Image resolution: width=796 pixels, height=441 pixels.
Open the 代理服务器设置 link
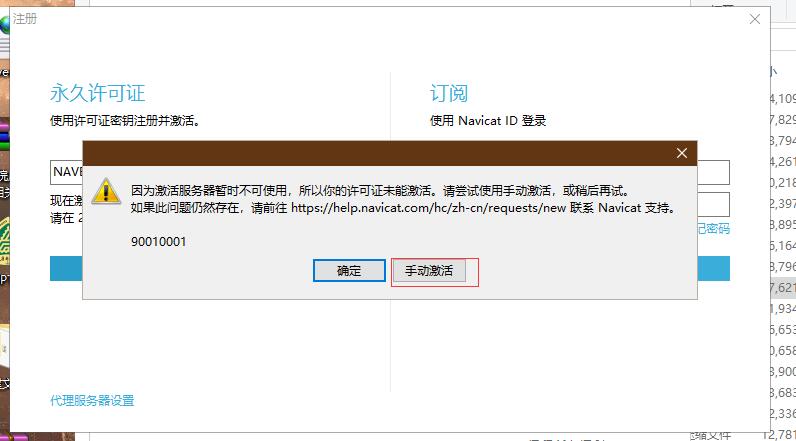coord(92,400)
